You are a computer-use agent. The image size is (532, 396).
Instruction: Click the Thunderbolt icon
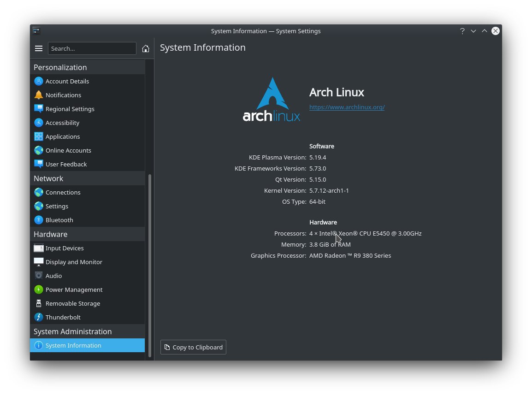tap(39, 317)
